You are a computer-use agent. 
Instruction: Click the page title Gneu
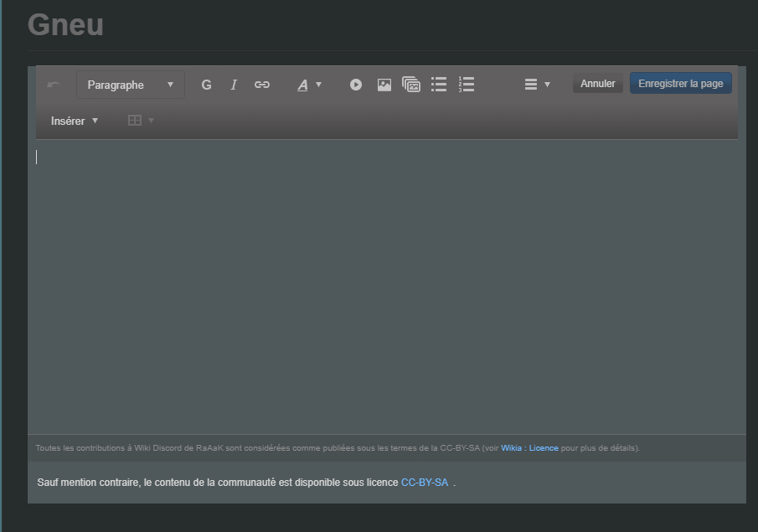coord(64,24)
